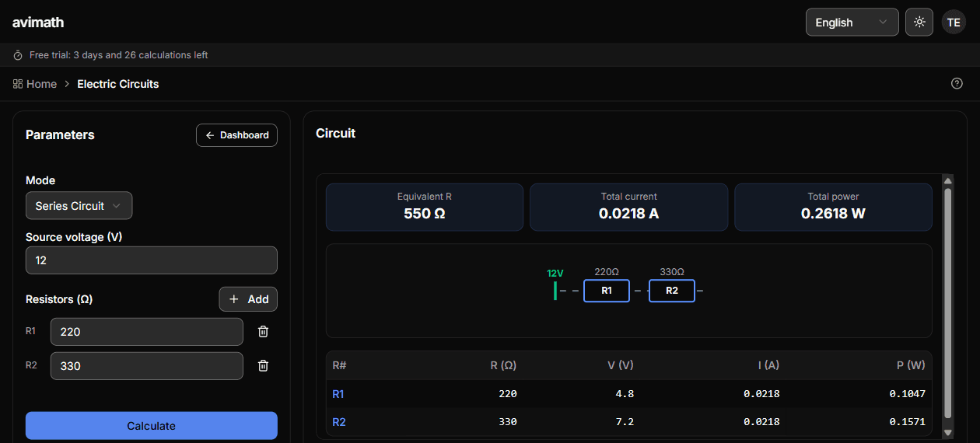Click the 330 resistance cell in table
This screenshot has height=443, width=980.
pos(508,422)
